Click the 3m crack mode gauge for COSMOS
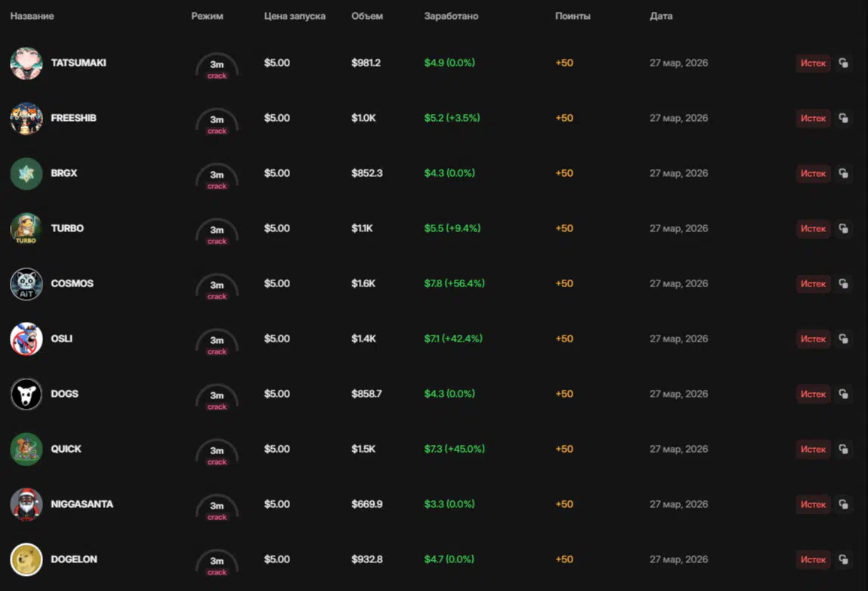Viewport: 868px width, 591px height. pyautogui.click(x=217, y=287)
